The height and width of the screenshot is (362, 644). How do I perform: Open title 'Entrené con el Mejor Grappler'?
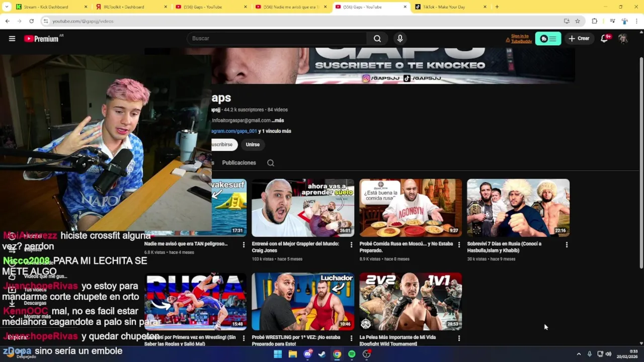point(295,247)
